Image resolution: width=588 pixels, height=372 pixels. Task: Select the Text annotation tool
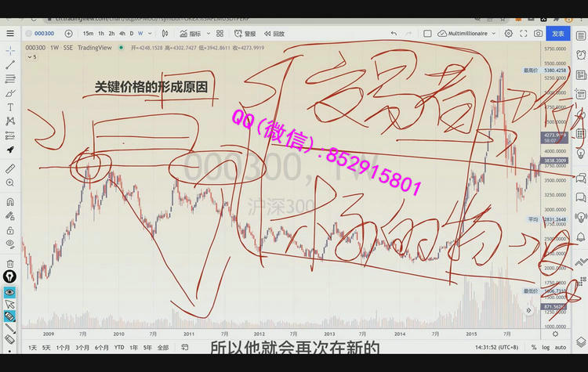(10, 107)
